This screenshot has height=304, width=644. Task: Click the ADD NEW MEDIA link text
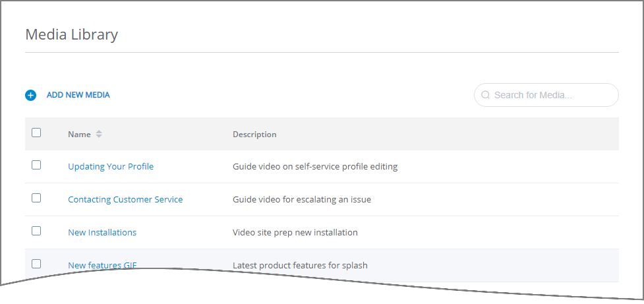point(78,95)
